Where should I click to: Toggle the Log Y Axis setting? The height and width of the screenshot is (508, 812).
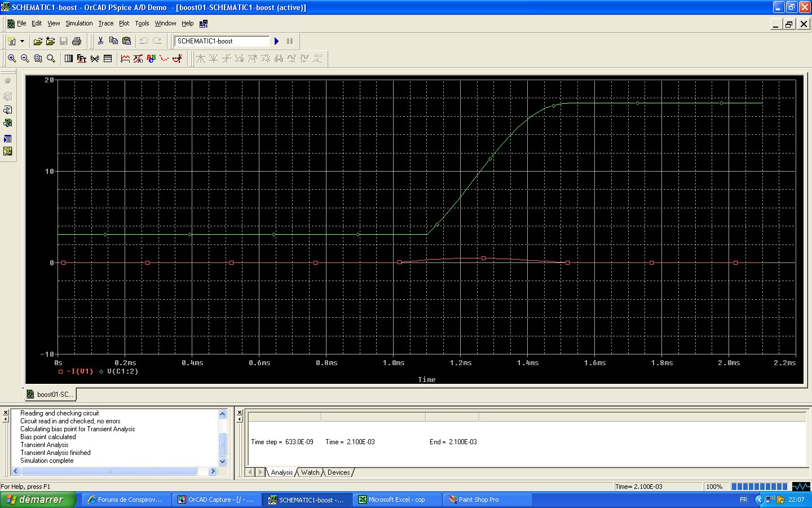108,58
